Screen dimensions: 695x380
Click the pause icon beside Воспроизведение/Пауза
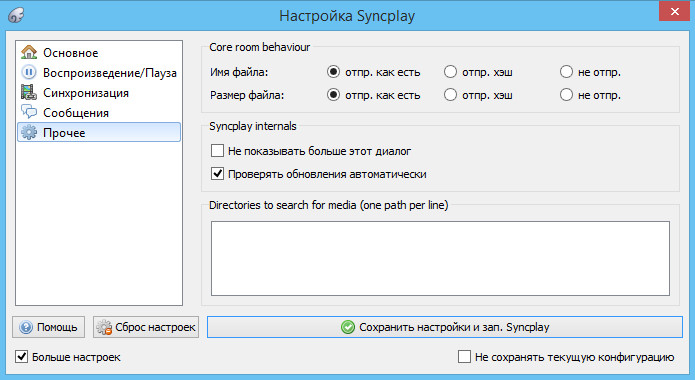tap(29, 72)
